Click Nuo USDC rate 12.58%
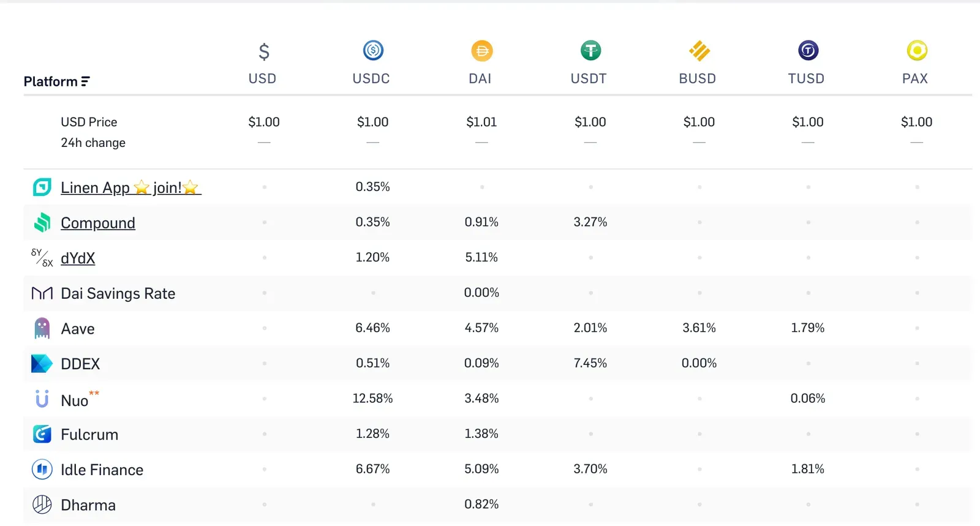 coord(373,398)
